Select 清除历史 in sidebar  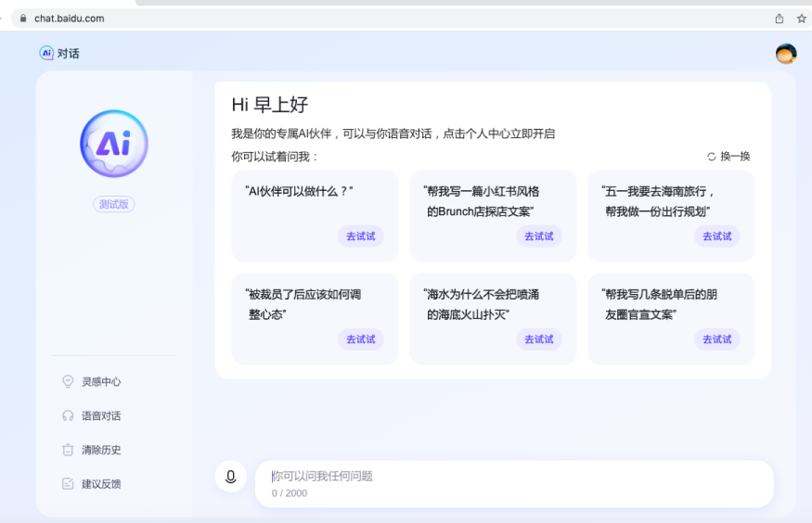click(101, 450)
